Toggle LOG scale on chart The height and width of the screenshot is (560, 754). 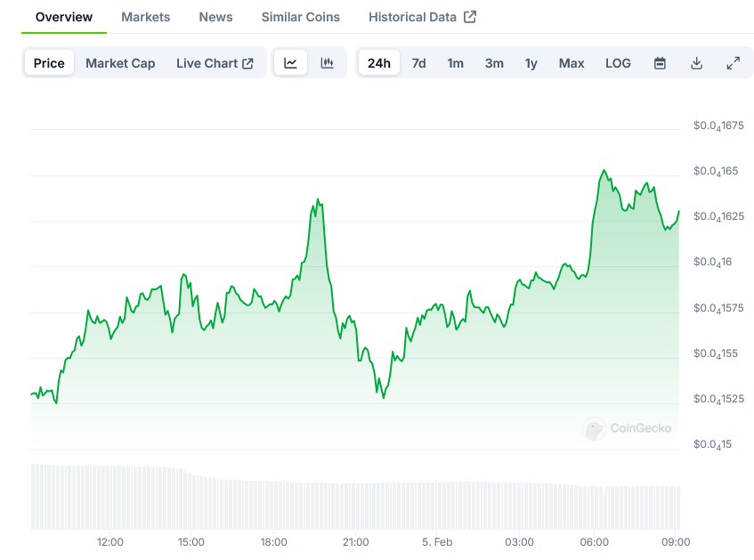(618, 63)
